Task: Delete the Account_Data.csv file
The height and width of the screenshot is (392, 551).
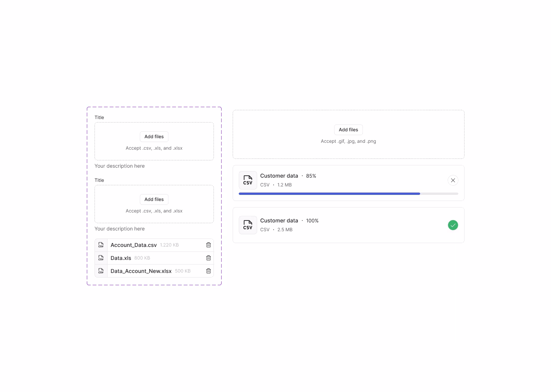Action: point(209,245)
